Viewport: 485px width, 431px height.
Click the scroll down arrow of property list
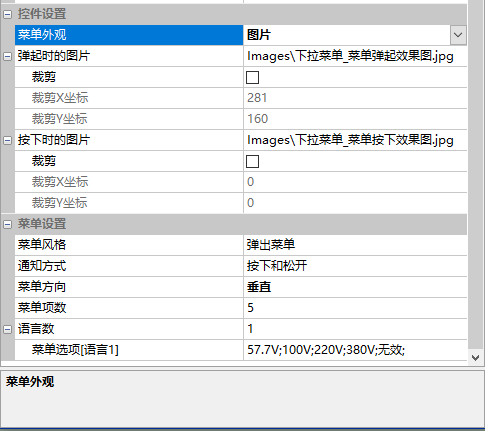pos(475,358)
